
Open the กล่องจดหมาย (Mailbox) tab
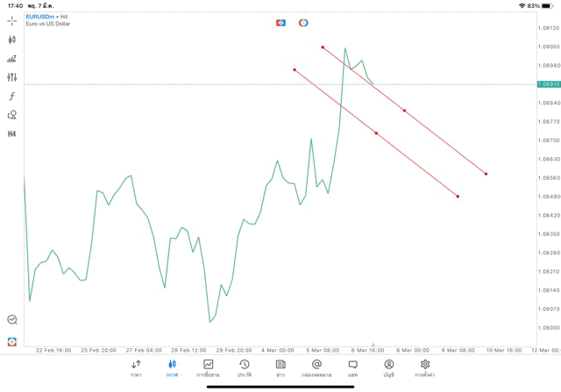[316, 367]
